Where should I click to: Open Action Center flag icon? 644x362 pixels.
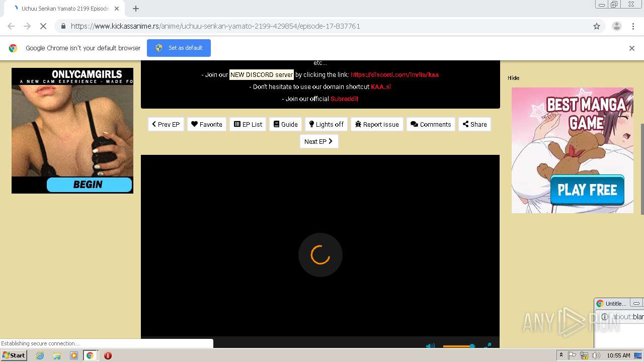click(x=572, y=355)
